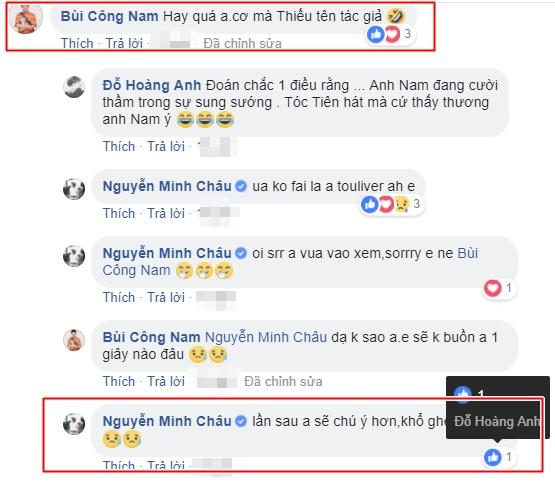Click the like reaction icon on touliver comment
The image size is (555, 485).
370,204
